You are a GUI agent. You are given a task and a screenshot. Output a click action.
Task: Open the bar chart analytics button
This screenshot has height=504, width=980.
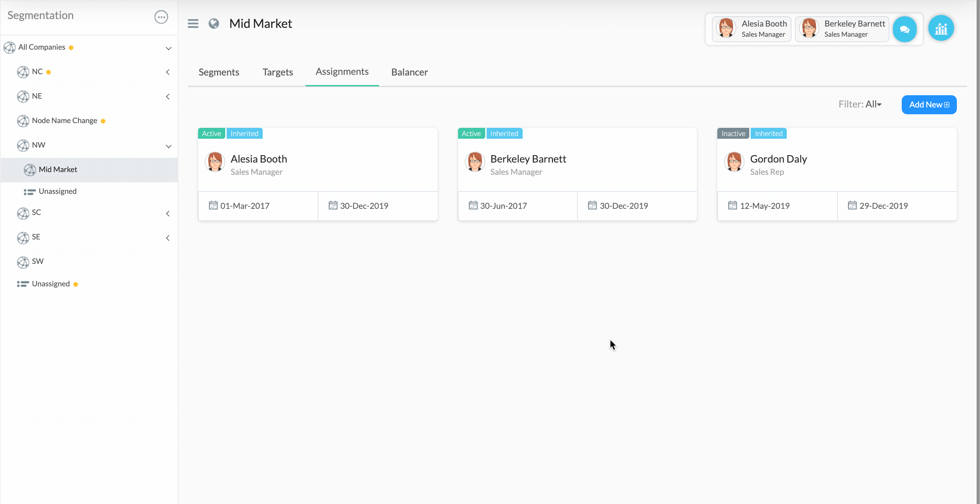pos(941,28)
